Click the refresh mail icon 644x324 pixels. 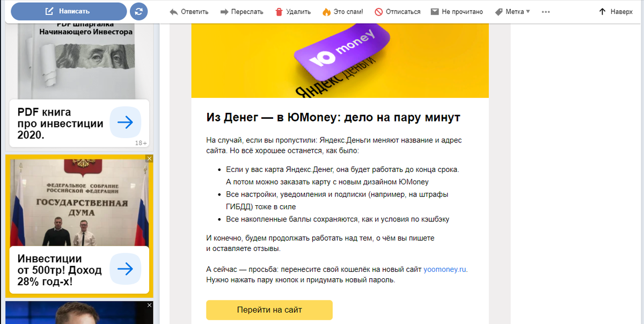(138, 11)
